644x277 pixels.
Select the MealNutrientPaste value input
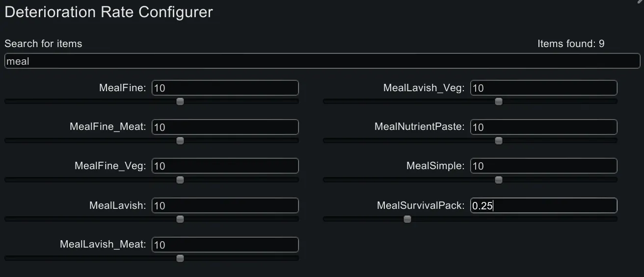tap(543, 127)
